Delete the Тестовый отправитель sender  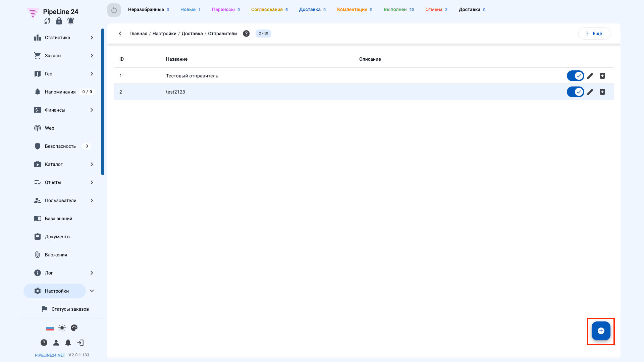coord(602,76)
